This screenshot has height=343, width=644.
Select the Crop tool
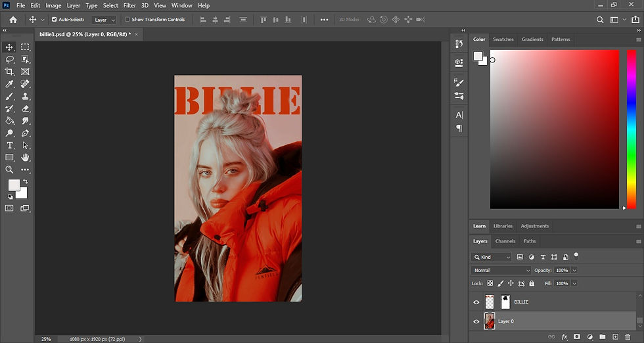[10, 72]
